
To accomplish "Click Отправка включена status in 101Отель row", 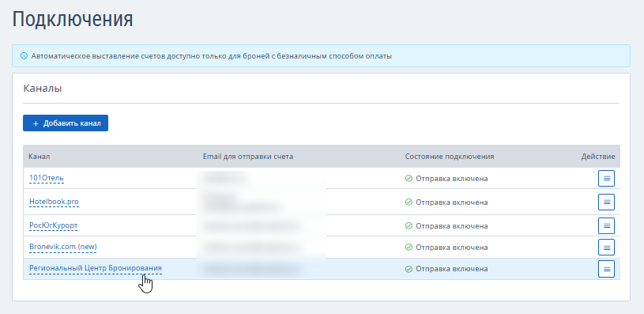I will click(x=452, y=179).
